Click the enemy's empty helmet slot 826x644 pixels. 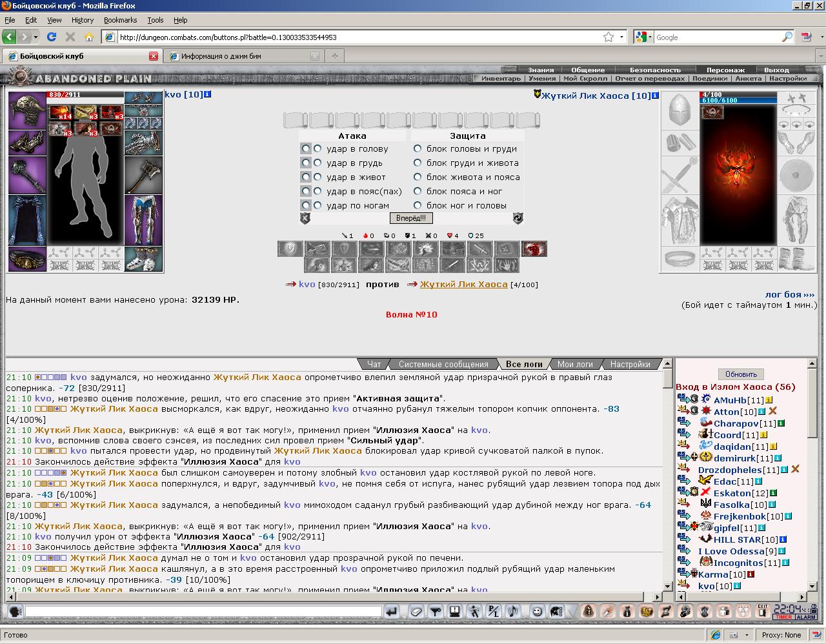[x=680, y=110]
